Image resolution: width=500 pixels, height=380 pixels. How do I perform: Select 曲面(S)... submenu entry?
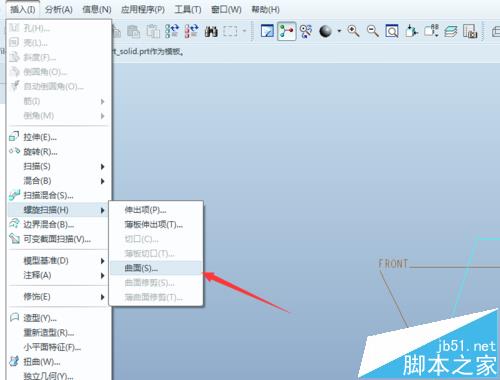coord(156,268)
